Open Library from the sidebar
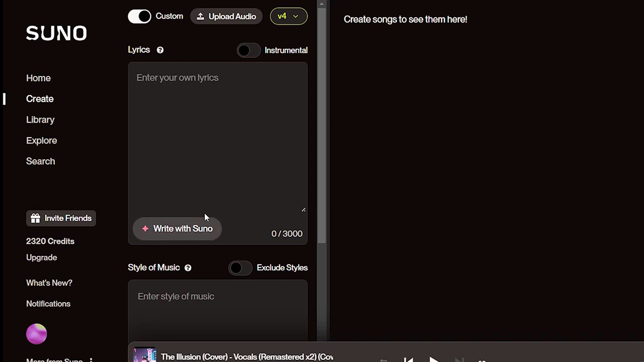This screenshot has height=362, width=644. tap(40, 120)
